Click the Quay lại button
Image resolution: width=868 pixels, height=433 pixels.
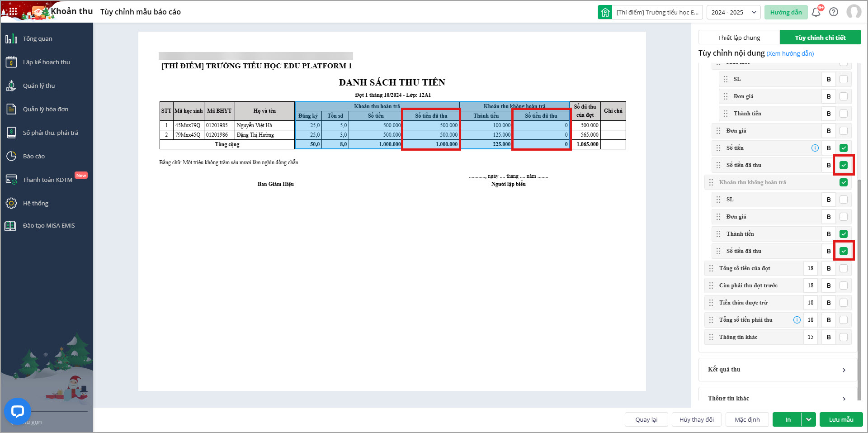coord(646,419)
